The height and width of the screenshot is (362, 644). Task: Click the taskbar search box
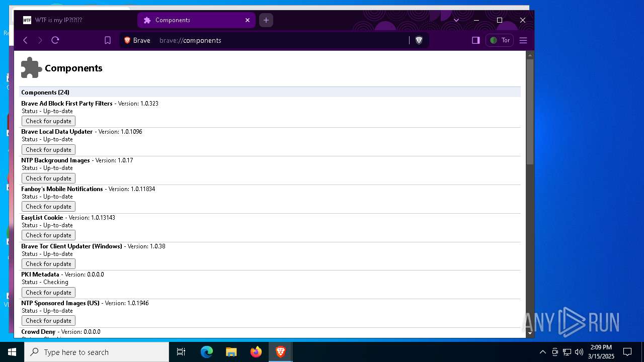tap(97, 352)
